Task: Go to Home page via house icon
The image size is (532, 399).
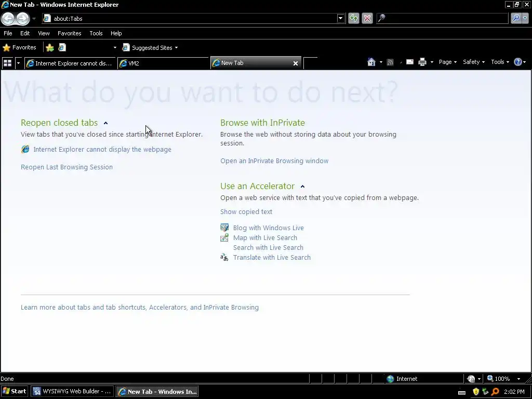Action: pos(371,62)
